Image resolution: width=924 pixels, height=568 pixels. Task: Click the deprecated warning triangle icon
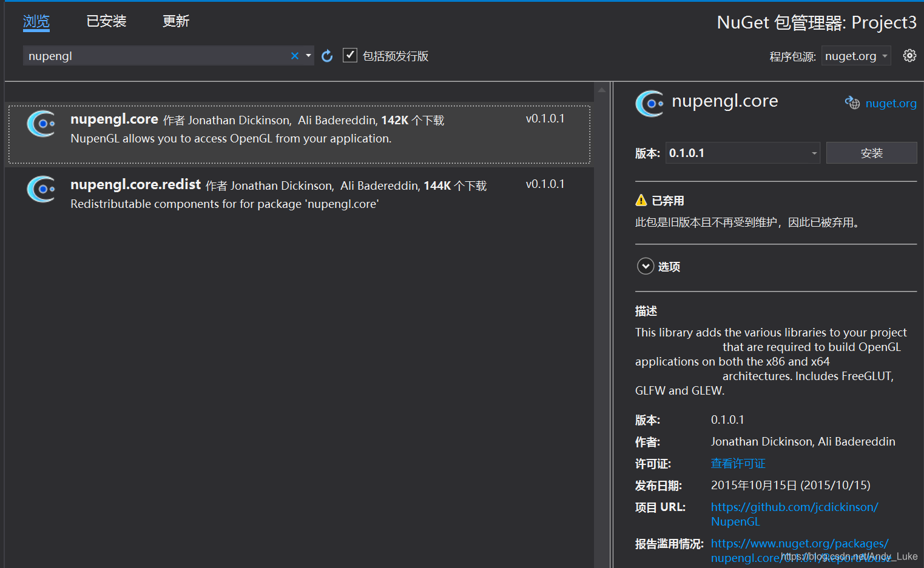pyautogui.click(x=641, y=200)
